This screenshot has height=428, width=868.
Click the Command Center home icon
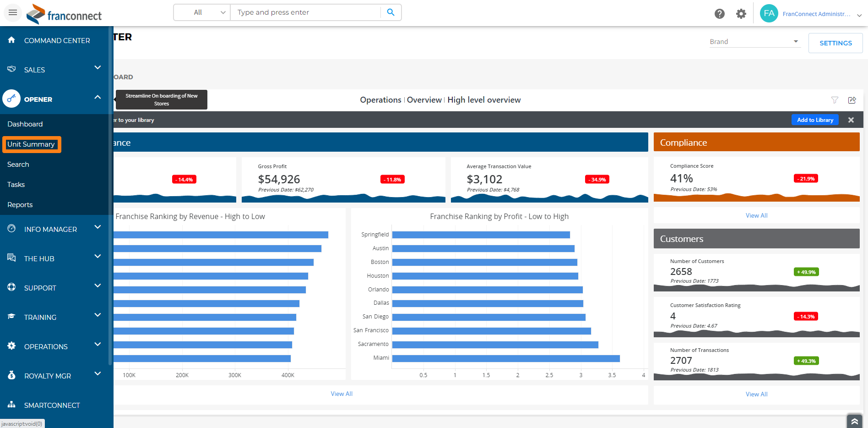[11, 40]
